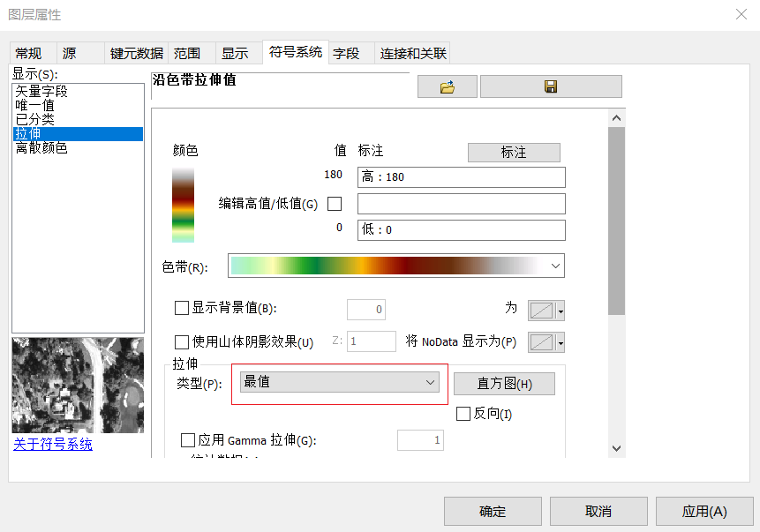Click the 标注 button
Screen dimensions: 760x532
click(514, 152)
